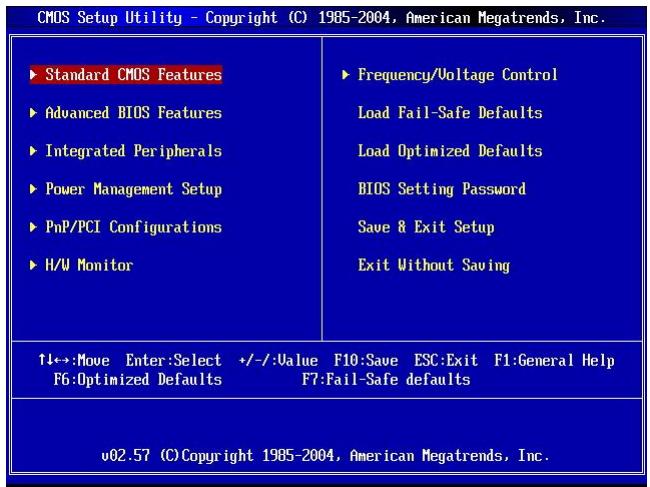Click Save & Exit Setup
The height and width of the screenshot is (487, 650).
[x=426, y=228]
